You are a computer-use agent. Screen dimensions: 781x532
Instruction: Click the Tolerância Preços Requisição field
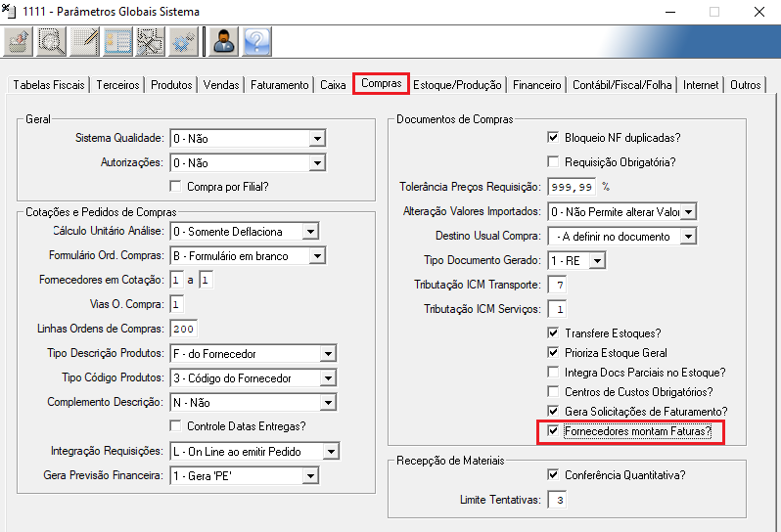pos(572,186)
